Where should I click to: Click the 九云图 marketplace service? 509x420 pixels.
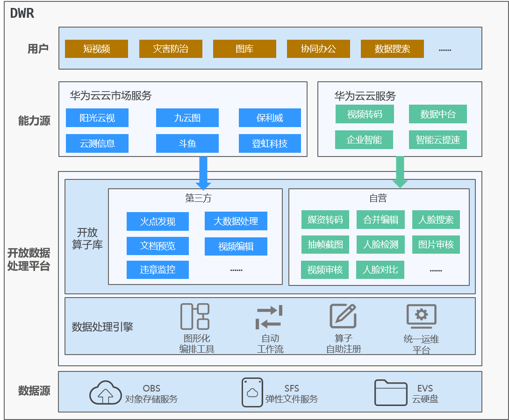point(187,118)
